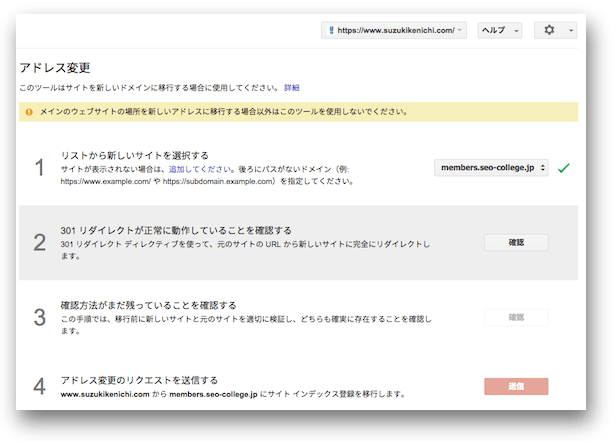616x442 pixels.
Task: Open the site selector https://www.suzukikenichi.com/ dropdown
Action: [x=394, y=30]
